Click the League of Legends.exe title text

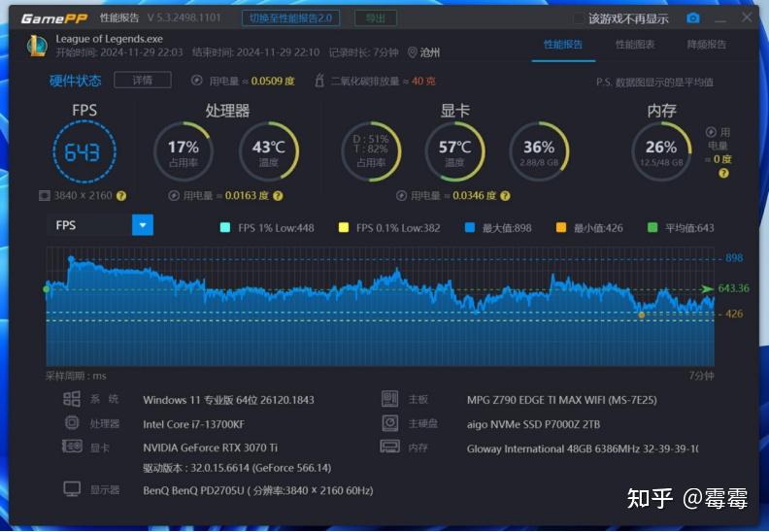coord(109,39)
